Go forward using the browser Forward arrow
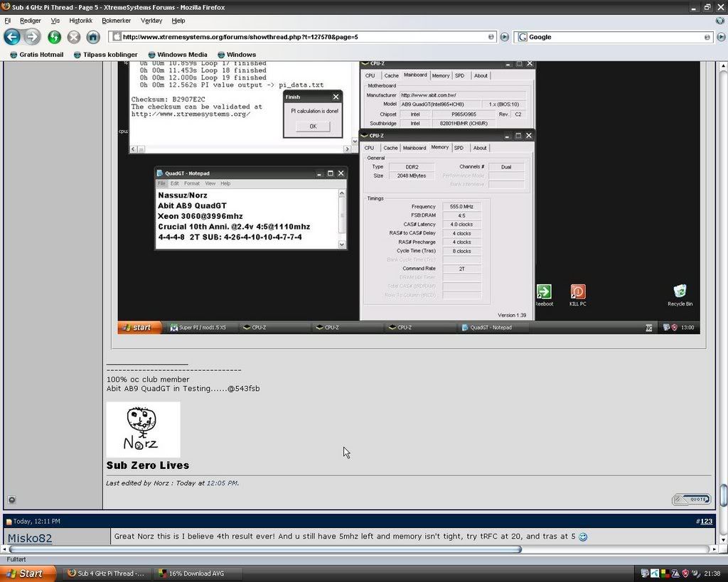The image size is (728, 582). (31, 37)
